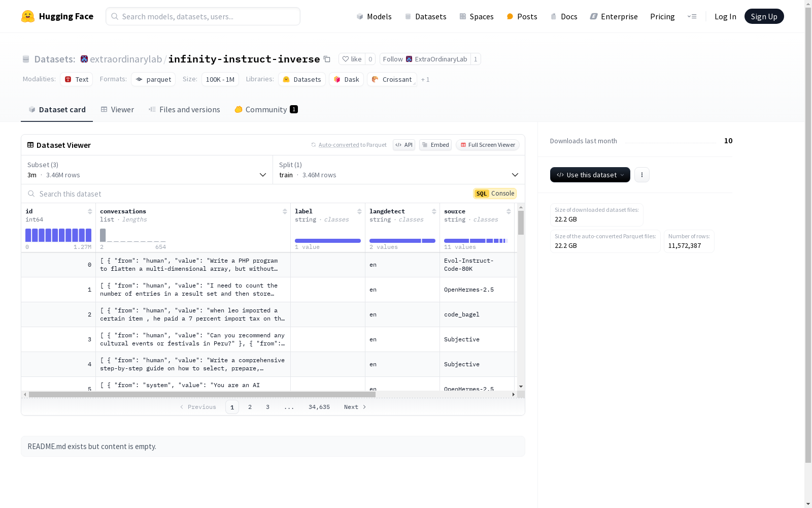The image size is (812, 508).
Task: Open Posts in top navigation
Action: (x=522, y=16)
